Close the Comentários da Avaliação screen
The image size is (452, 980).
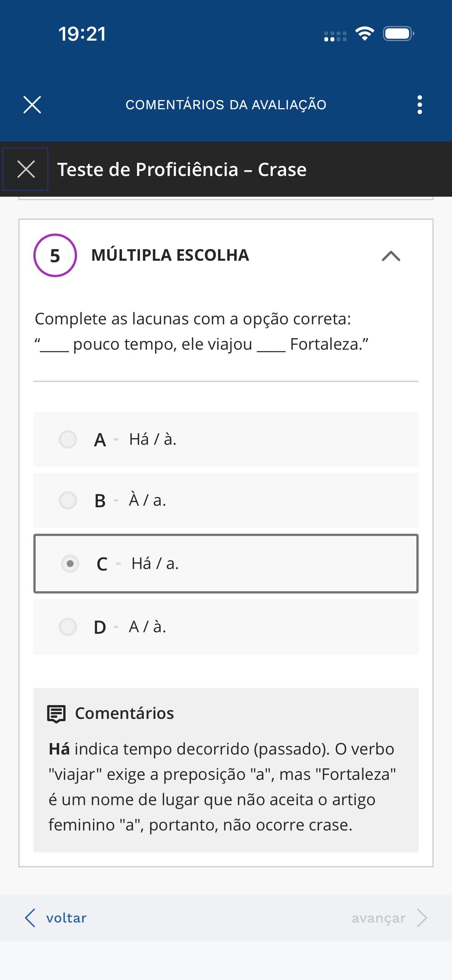[x=32, y=105]
